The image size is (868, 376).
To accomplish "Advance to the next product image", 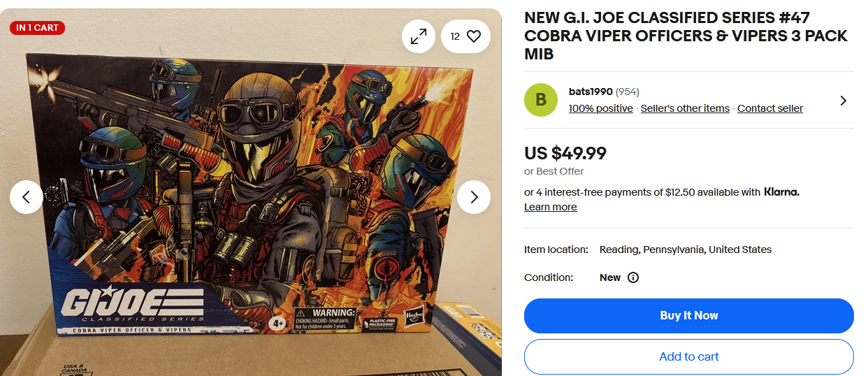I will click(474, 197).
